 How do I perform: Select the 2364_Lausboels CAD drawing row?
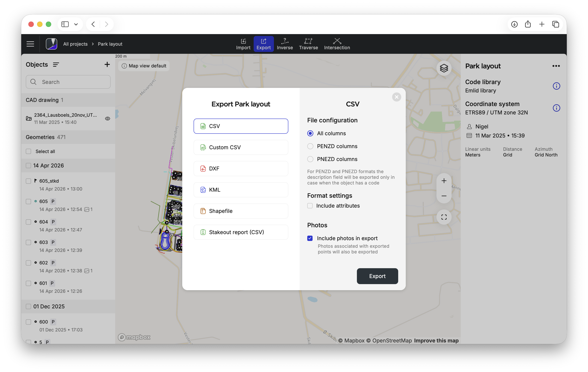tap(68, 118)
